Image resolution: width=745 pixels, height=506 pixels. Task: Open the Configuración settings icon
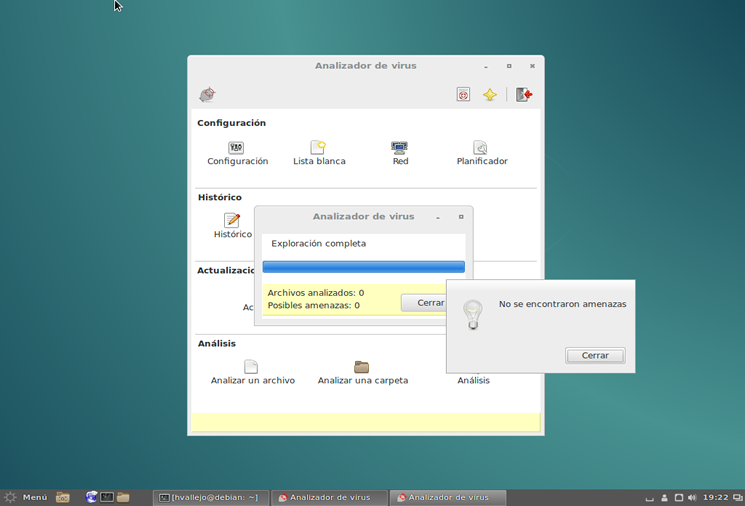237,148
